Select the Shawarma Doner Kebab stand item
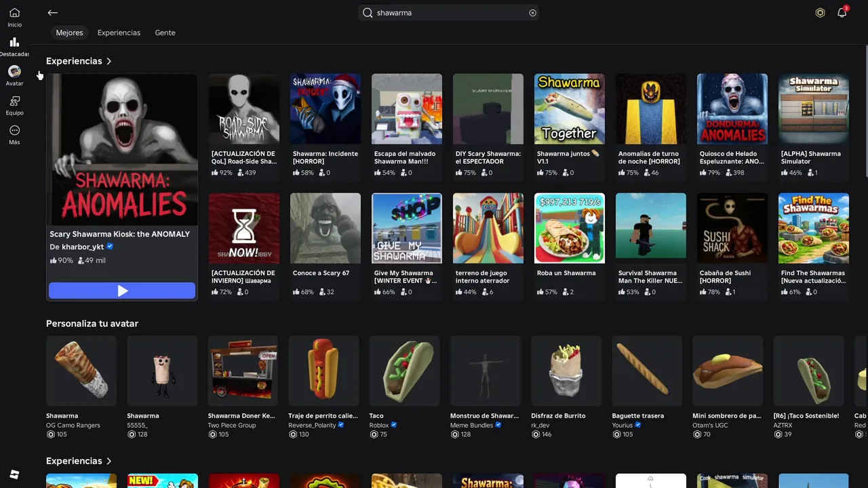Screen dimensions: 868x488 pyautogui.click(x=243, y=371)
